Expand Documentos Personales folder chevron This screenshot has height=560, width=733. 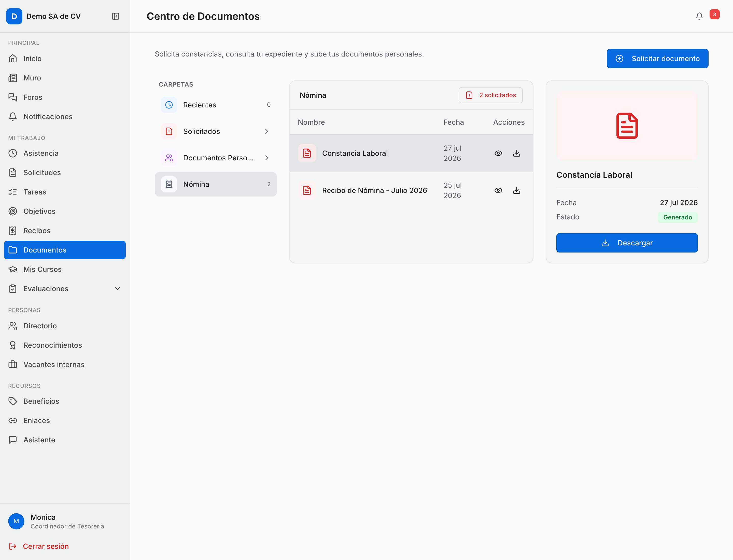point(267,158)
